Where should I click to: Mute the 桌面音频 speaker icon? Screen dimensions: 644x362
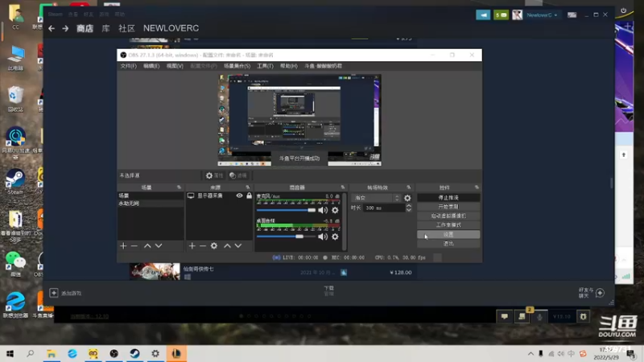(323, 237)
